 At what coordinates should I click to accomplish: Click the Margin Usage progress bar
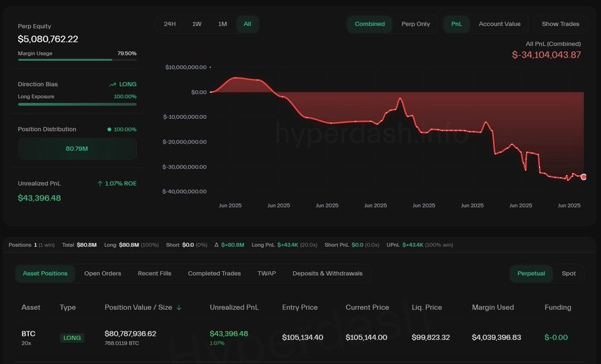77,59
